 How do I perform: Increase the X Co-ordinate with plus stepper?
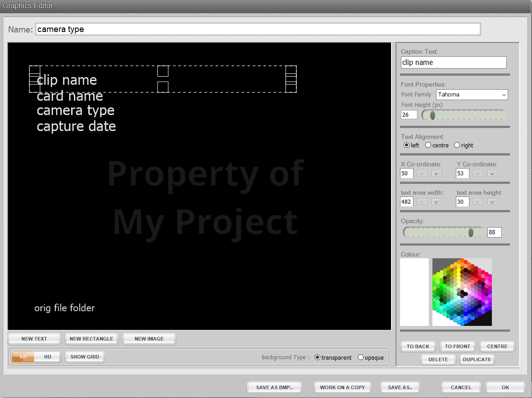437,174
